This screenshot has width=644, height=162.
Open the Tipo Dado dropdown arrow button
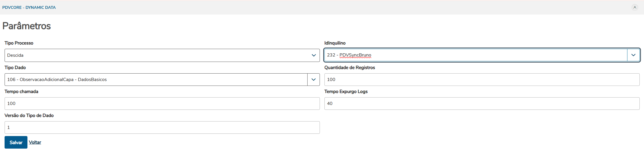click(x=314, y=80)
